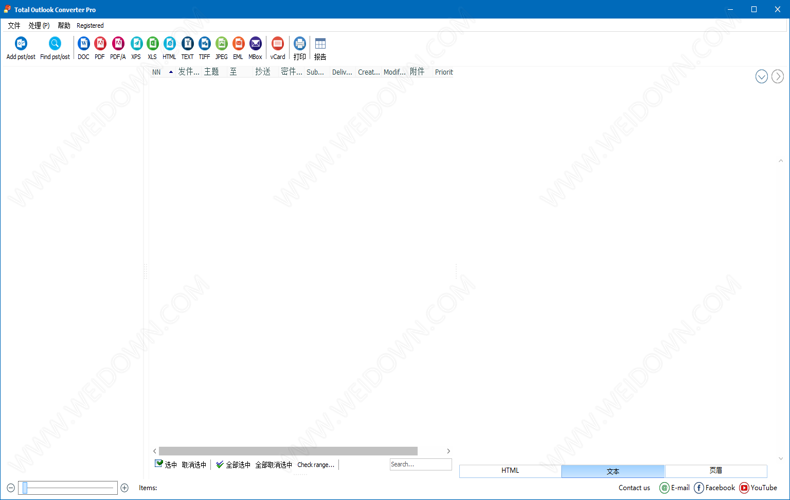
Task: Click the TIFF conversion icon
Action: (x=204, y=46)
